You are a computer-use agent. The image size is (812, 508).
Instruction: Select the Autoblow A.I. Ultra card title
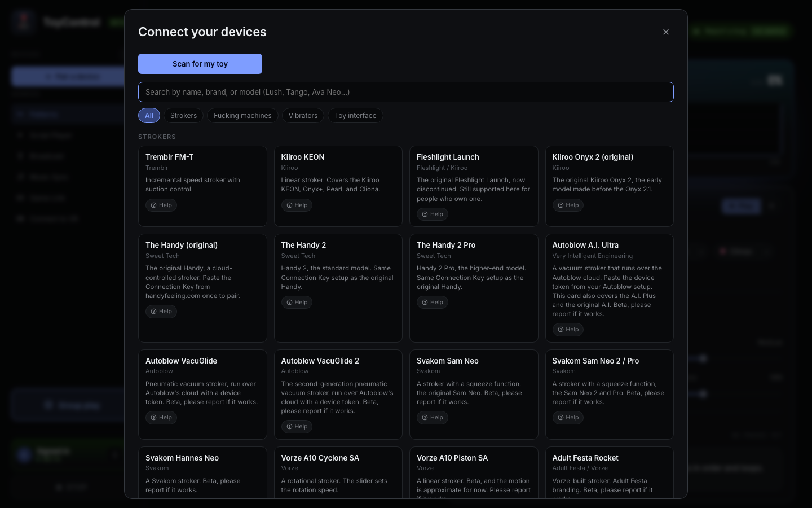point(585,245)
